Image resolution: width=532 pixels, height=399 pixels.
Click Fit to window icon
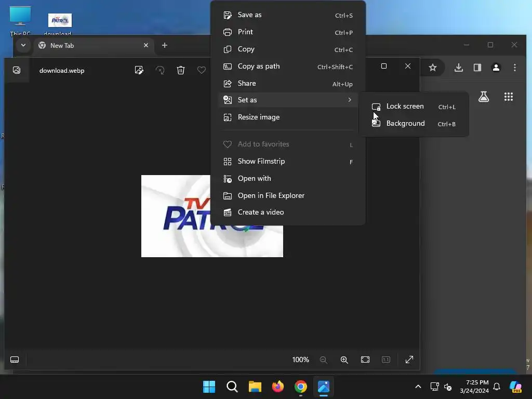coord(365,360)
